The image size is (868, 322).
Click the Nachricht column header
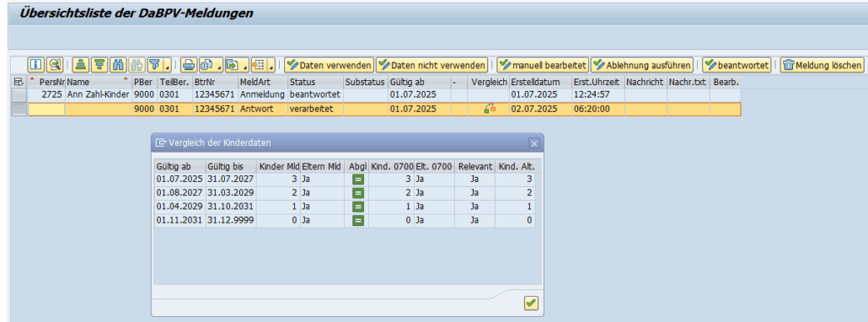pyautogui.click(x=646, y=82)
